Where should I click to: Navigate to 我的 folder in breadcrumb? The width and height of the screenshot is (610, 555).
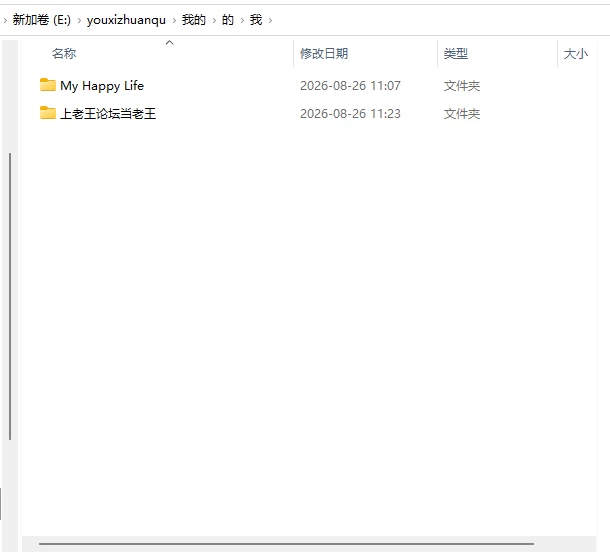(193, 19)
